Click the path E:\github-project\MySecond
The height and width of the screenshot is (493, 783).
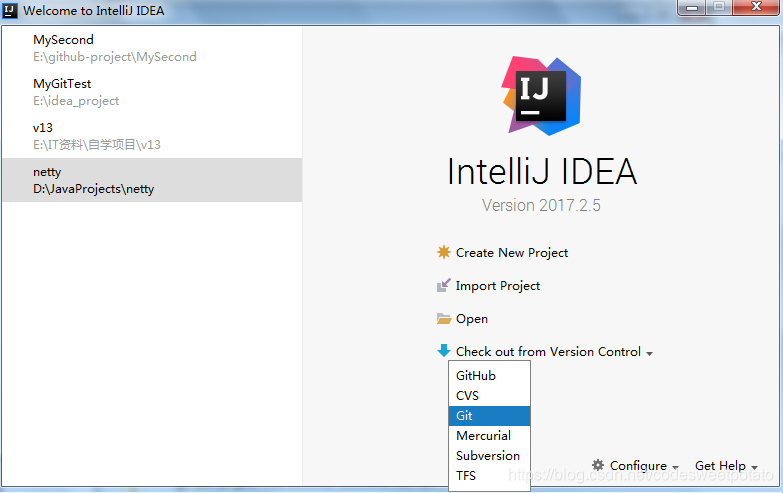(115, 57)
